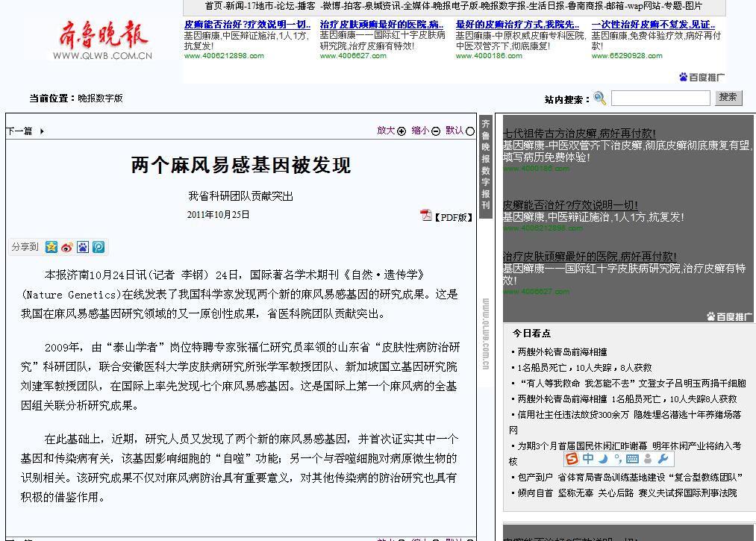Go to next article via 下一篇 arrow
This screenshot has height=541, width=756.
click(x=25, y=131)
